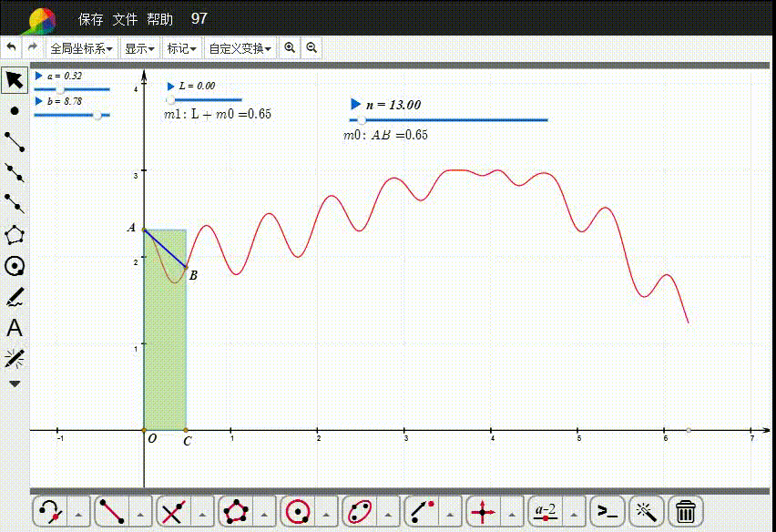Expand more tools in left sidebar
776x532 pixels.
(15, 384)
